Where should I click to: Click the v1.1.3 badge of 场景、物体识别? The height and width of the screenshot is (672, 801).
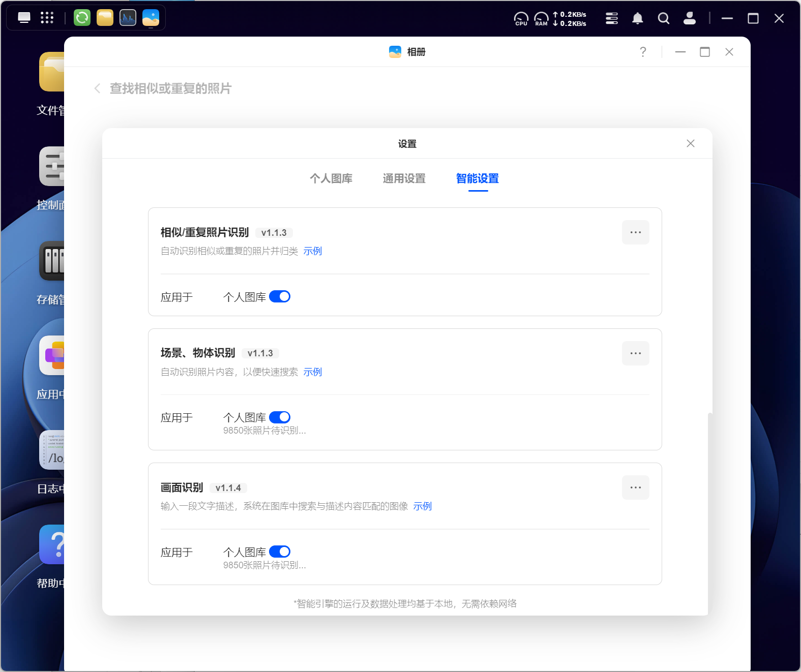pos(260,353)
